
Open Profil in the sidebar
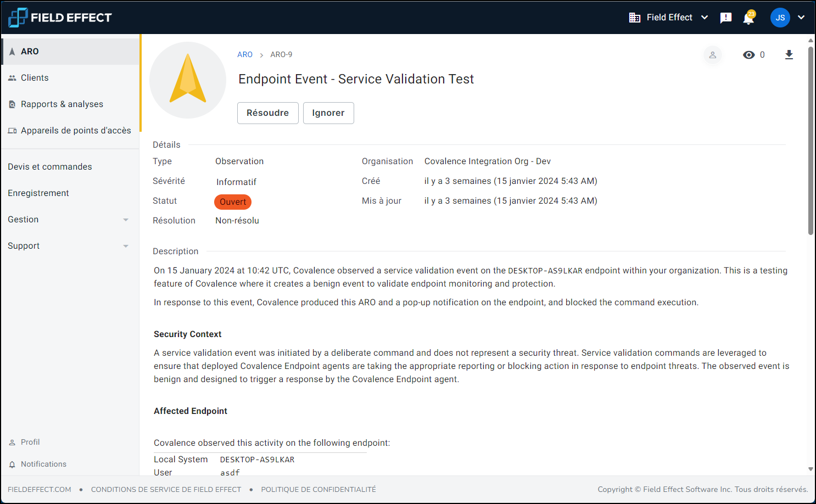pos(71,443)
